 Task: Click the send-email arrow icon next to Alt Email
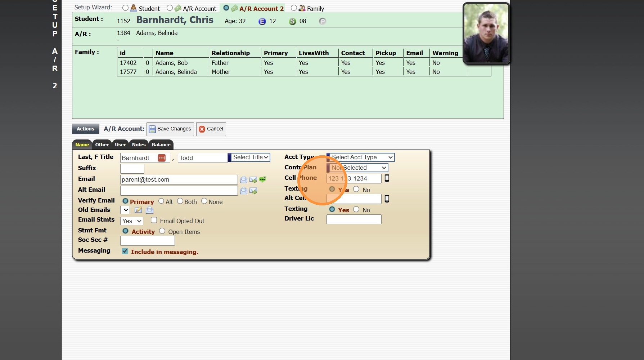pyautogui.click(x=253, y=191)
